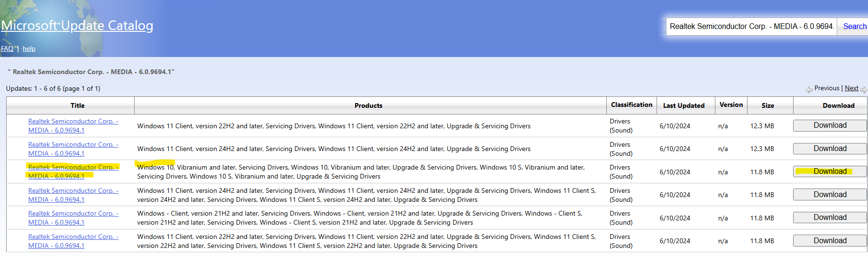The width and height of the screenshot is (868, 256).
Task: Click the Previous arrow icon
Action: [809, 89]
